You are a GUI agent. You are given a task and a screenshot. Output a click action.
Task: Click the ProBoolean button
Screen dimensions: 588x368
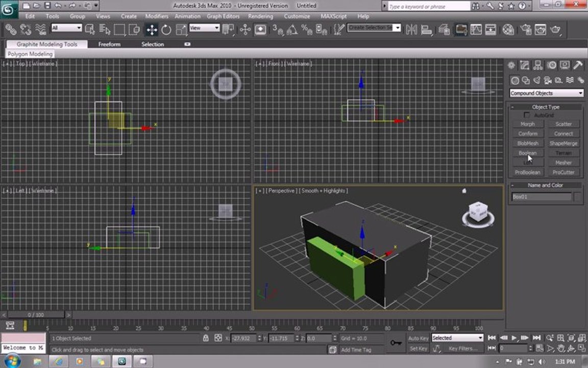528,172
